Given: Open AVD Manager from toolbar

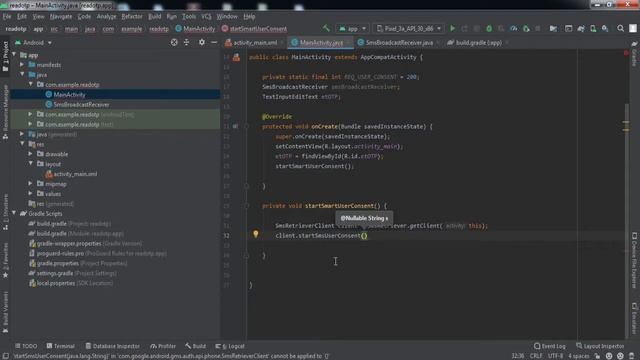Looking at the screenshot, I should 593,29.
